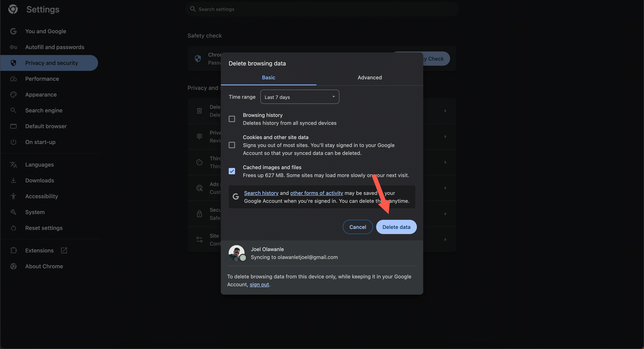Click the Google G icon in the dialog notice
Image resolution: width=644 pixels, height=349 pixels.
[235, 197]
